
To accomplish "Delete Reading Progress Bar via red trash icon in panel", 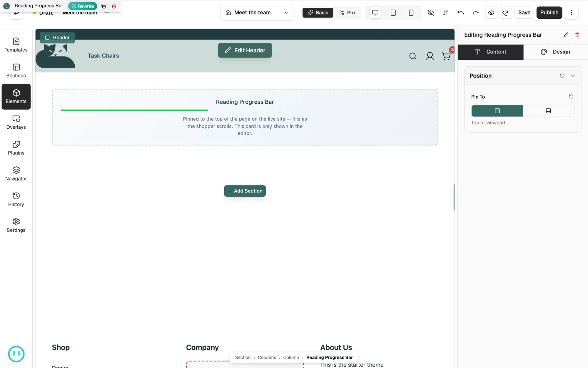I will point(577,35).
